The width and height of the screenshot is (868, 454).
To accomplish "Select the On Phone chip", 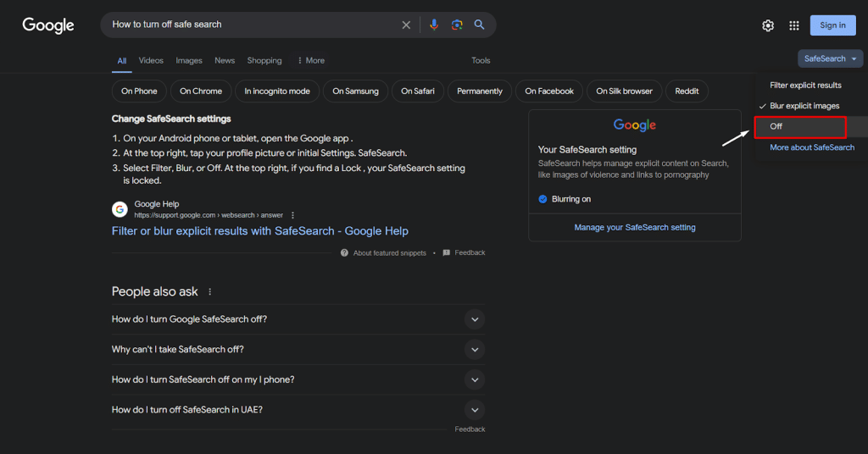I will point(139,91).
